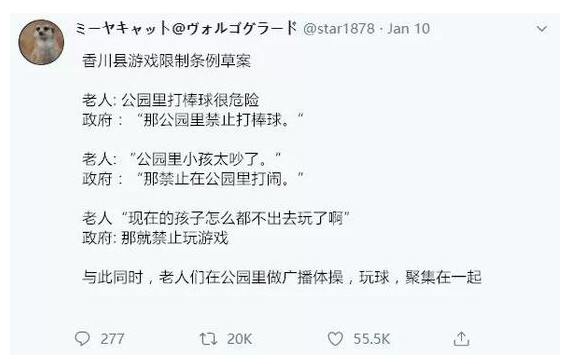Open the Jan 10 timestamp link
Screen dimensions: 565x364
coord(409,29)
